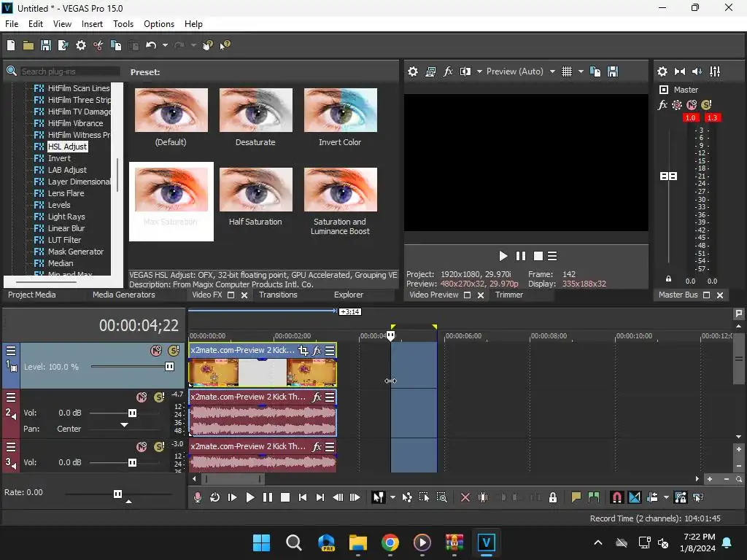
Task: Choose Half Saturation preset thumbnail
Action: click(256, 189)
